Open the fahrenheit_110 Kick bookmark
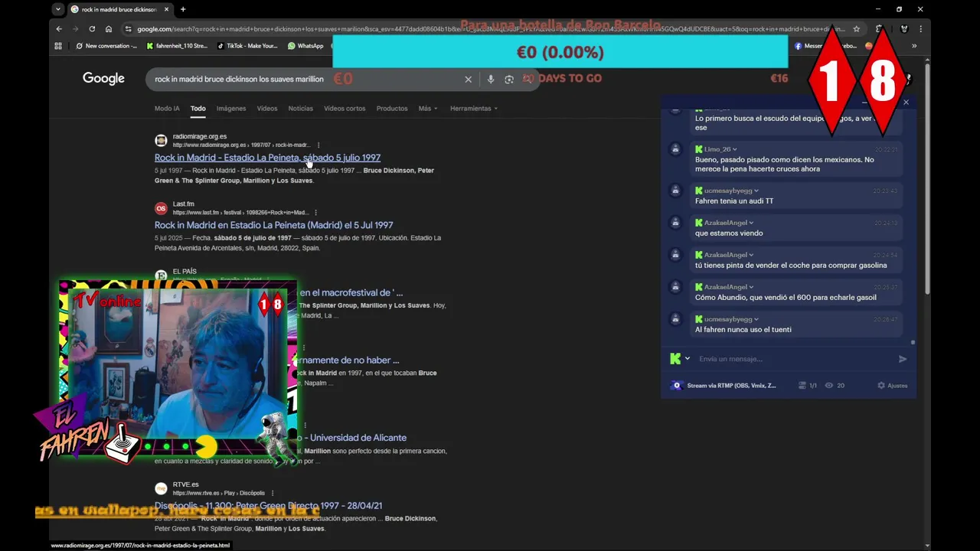Screen dimensions: 980x551 point(177,46)
